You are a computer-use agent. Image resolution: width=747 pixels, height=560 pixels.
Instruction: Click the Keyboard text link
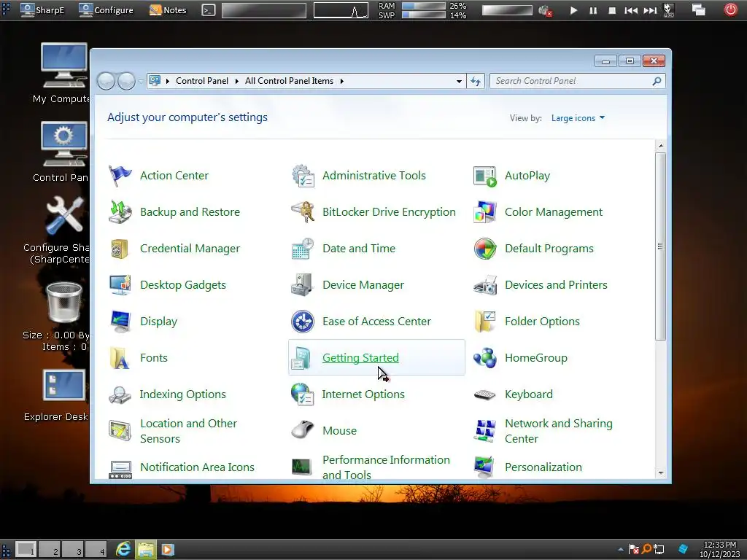click(529, 394)
